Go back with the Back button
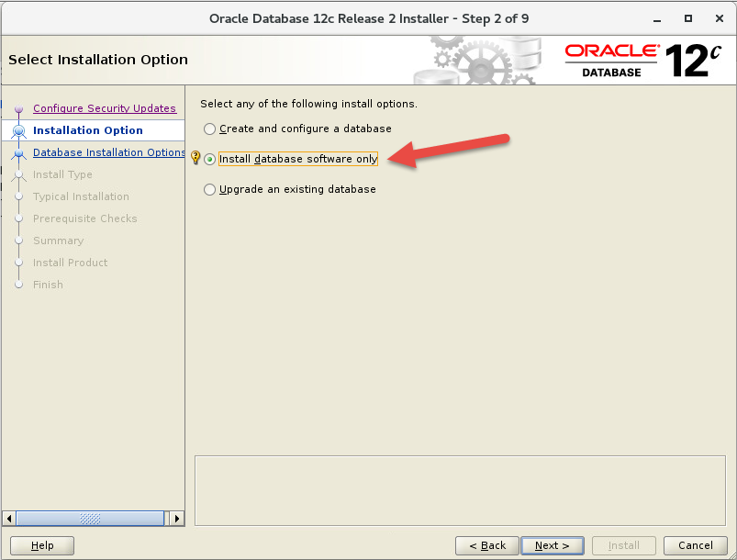 pos(487,545)
